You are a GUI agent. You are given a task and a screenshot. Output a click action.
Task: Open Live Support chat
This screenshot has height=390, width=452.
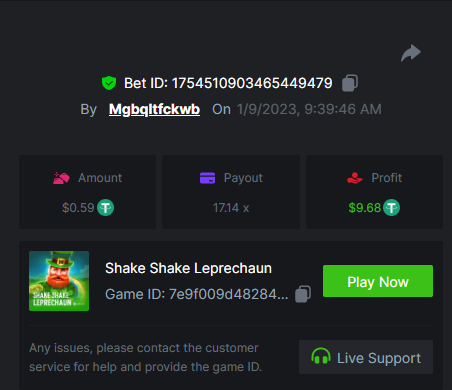click(366, 357)
